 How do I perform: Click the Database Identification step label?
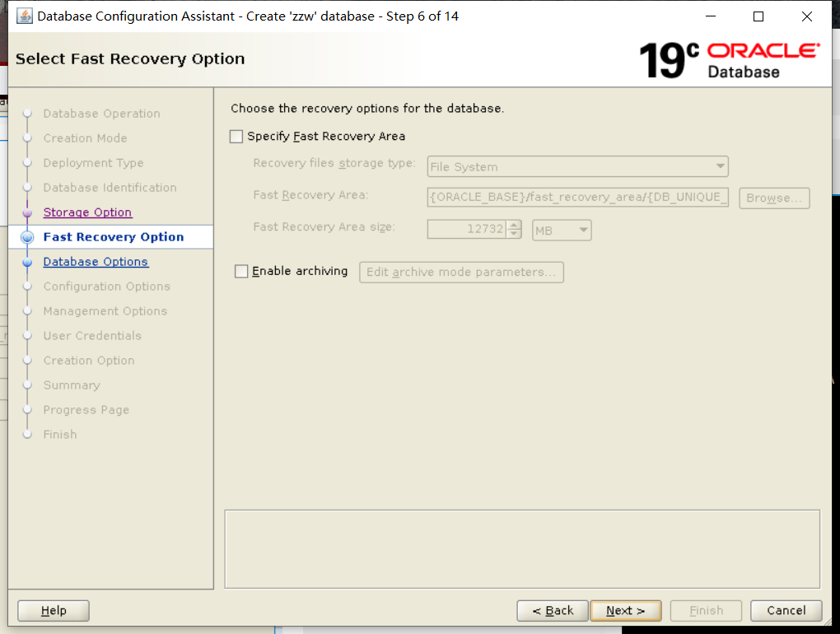point(110,188)
